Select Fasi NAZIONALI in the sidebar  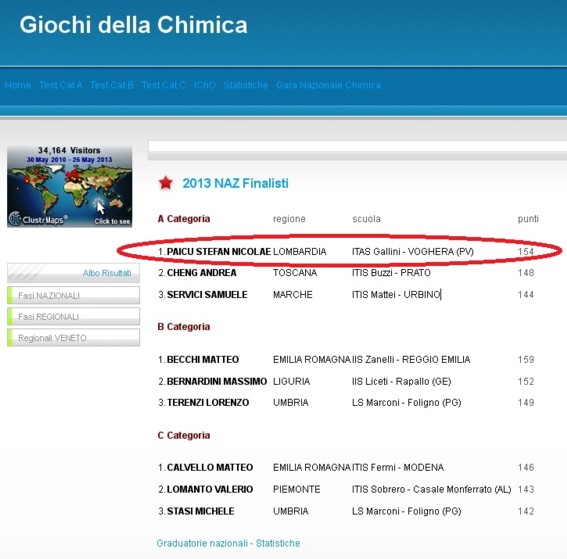tap(73, 295)
